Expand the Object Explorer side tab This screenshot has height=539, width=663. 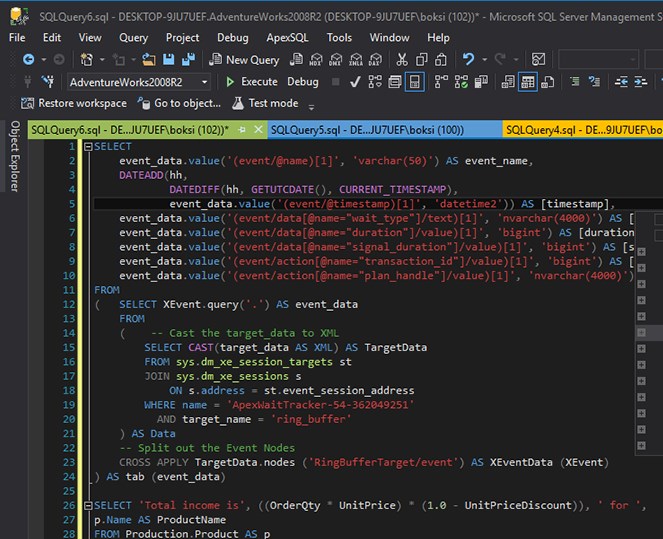tap(15, 156)
